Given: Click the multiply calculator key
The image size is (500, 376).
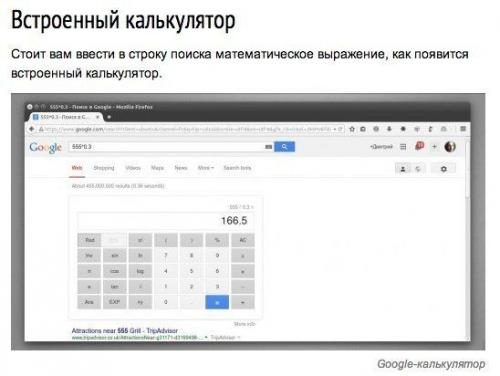Looking at the screenshot, I should point(243,271).
